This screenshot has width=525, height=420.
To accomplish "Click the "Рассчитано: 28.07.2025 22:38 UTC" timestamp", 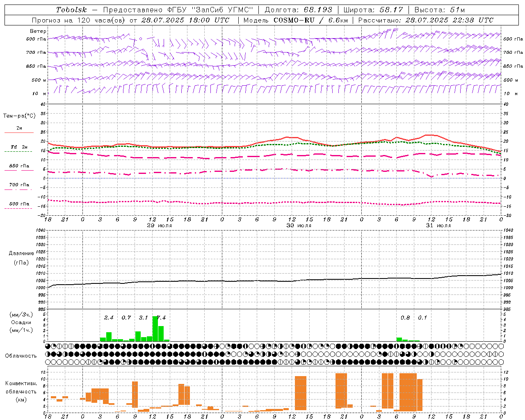I will (x=426, y=20).
